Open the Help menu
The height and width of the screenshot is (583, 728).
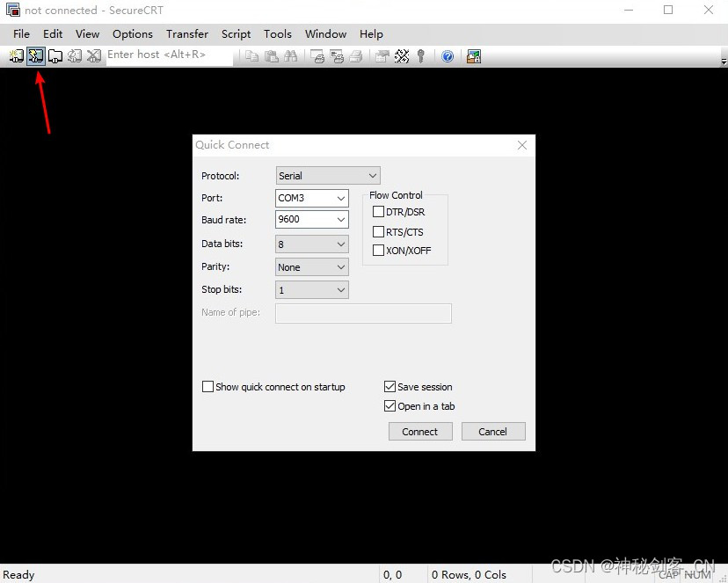tap(371, 34)
